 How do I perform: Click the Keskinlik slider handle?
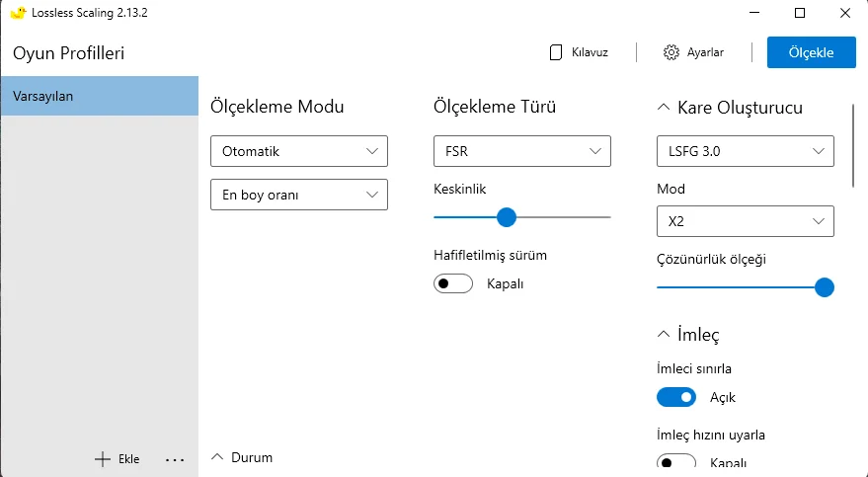tap(506, 217)
